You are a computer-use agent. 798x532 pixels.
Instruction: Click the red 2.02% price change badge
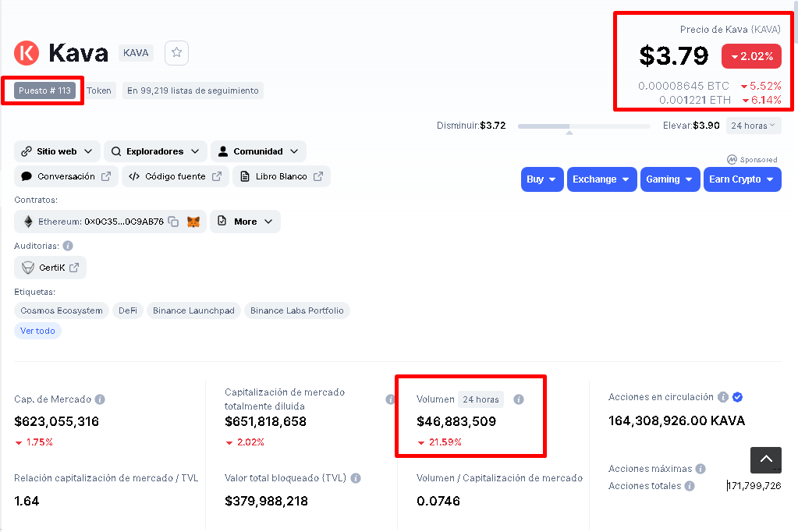[x=752, y=56]
